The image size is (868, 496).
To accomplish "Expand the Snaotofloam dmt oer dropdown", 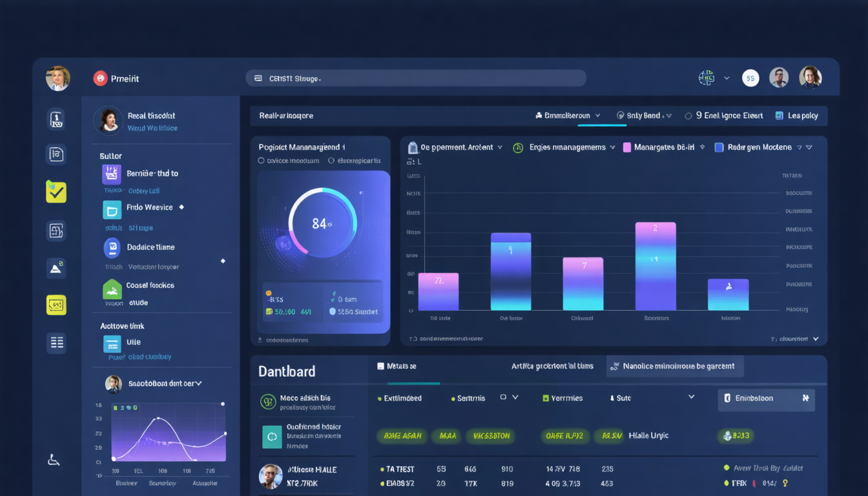I will click(198, 384).
